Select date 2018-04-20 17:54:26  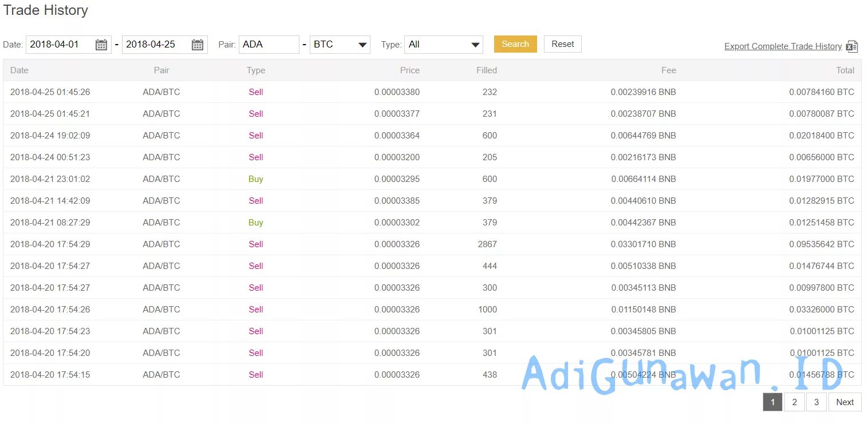[50, 310]
